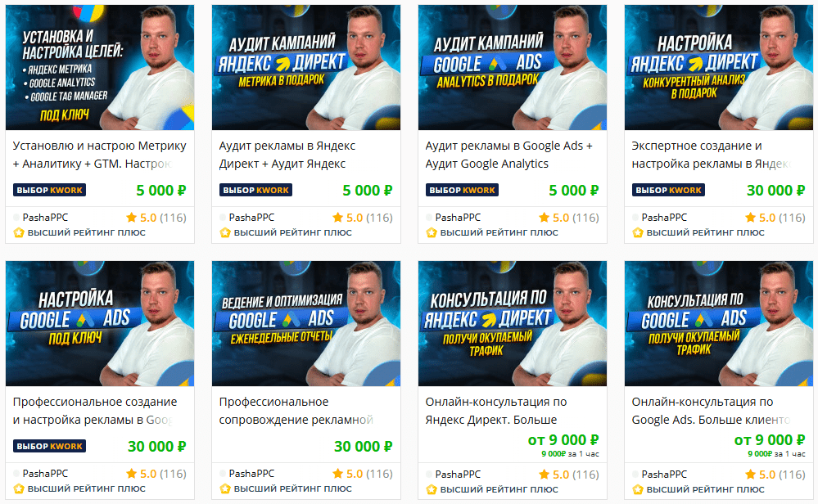Open the Yandex Direct audit thumbnail
This screenshot has width=818, height=504.
[306, 67]
